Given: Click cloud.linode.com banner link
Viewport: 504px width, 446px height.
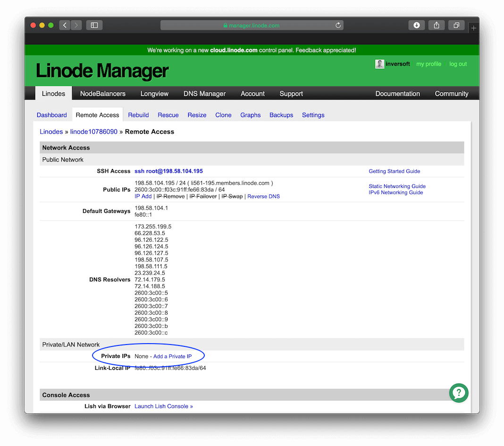Looking at the screenshot, I should pos(234,50).
